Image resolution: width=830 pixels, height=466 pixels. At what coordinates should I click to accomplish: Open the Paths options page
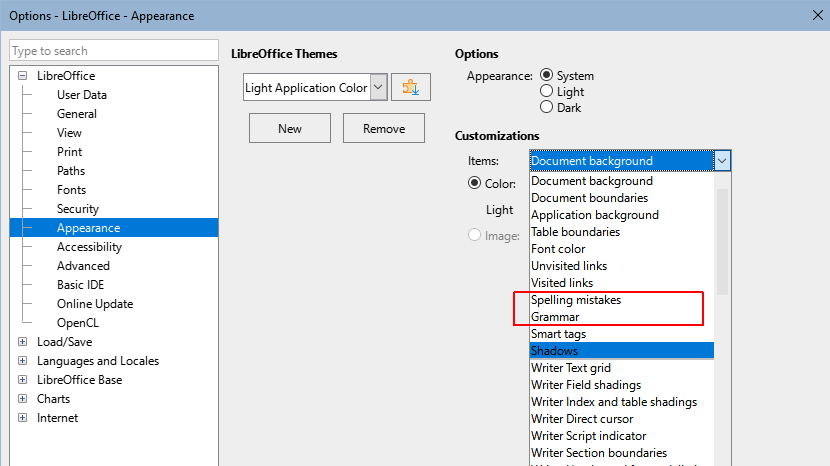tap(71, 171)
